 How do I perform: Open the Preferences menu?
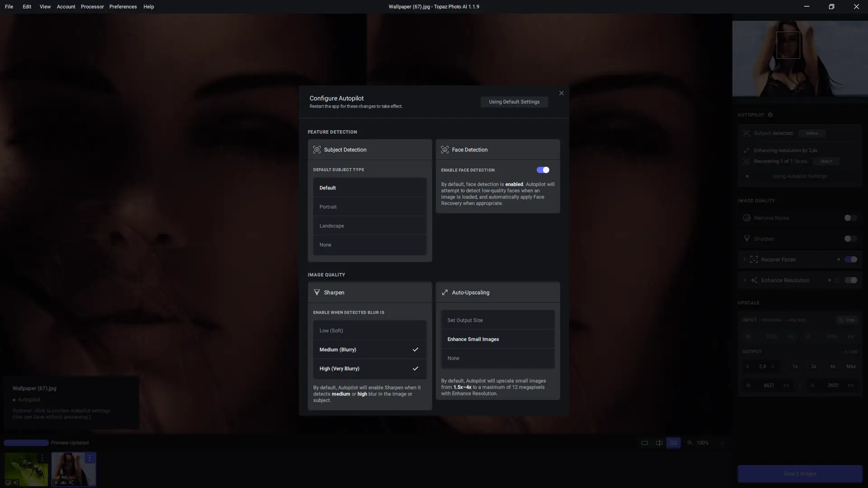point(123,7)
